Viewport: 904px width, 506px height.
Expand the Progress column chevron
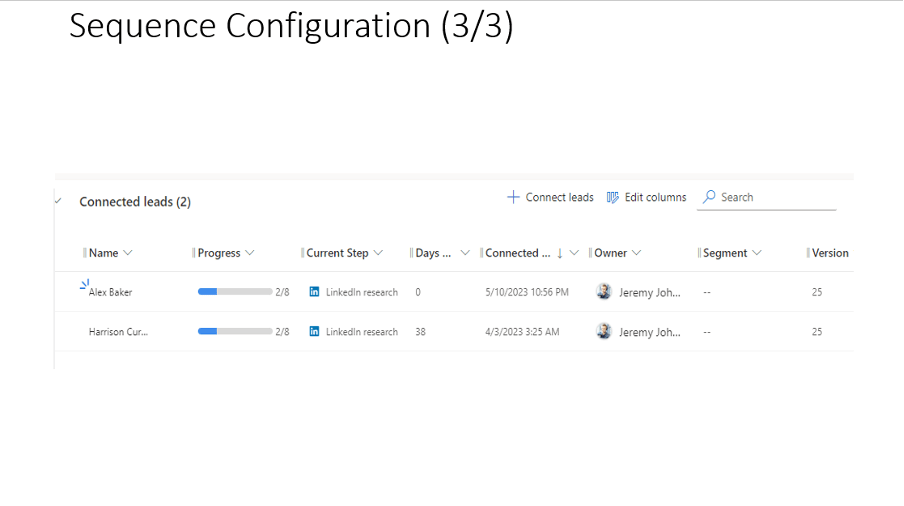pos(249,253)
